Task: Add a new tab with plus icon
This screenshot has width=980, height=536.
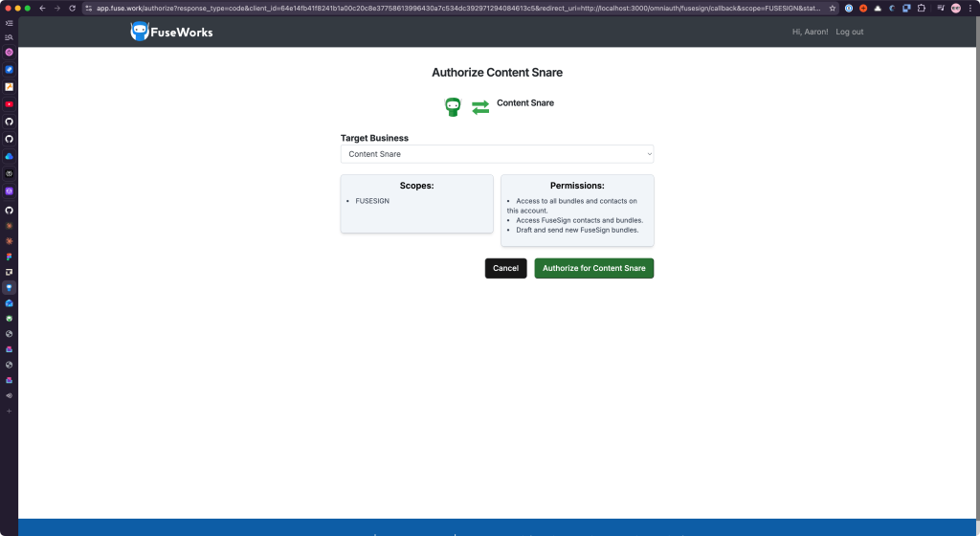Action: [x=9, y=411]
